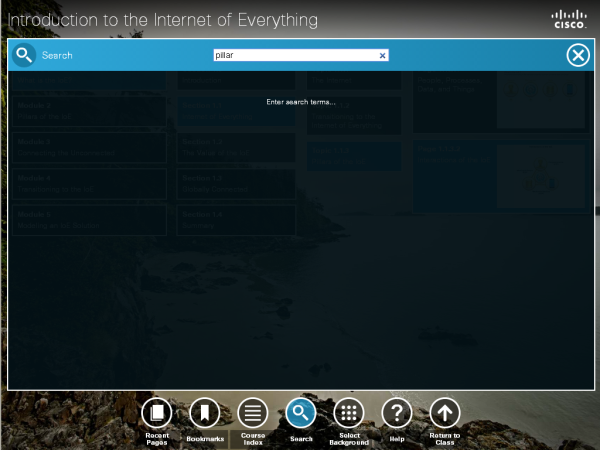
Task: Click the 'Introduction to the Internet of Everything' title
Action: (164, 19)
